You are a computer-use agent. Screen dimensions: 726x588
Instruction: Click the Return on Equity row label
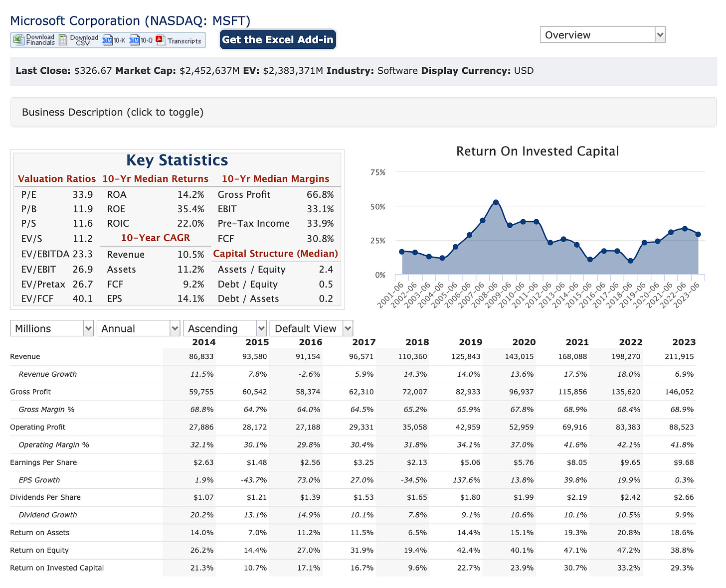click(x=39, y=551)
